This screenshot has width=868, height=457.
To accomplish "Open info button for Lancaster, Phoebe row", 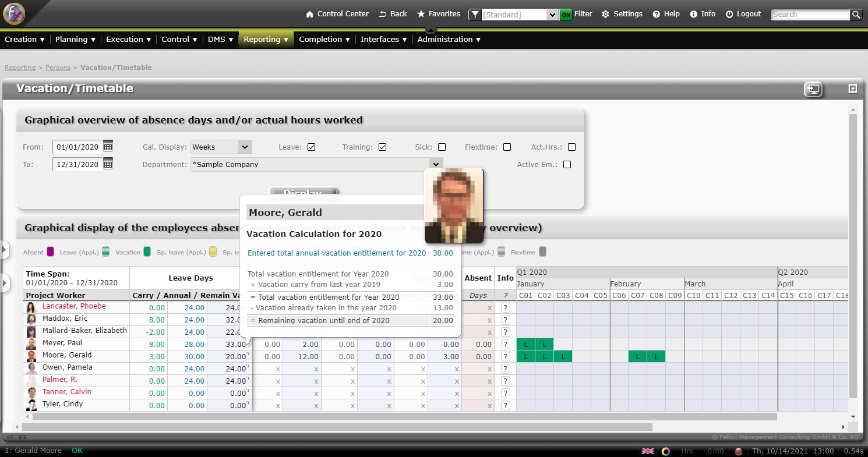I will point(505,307).
